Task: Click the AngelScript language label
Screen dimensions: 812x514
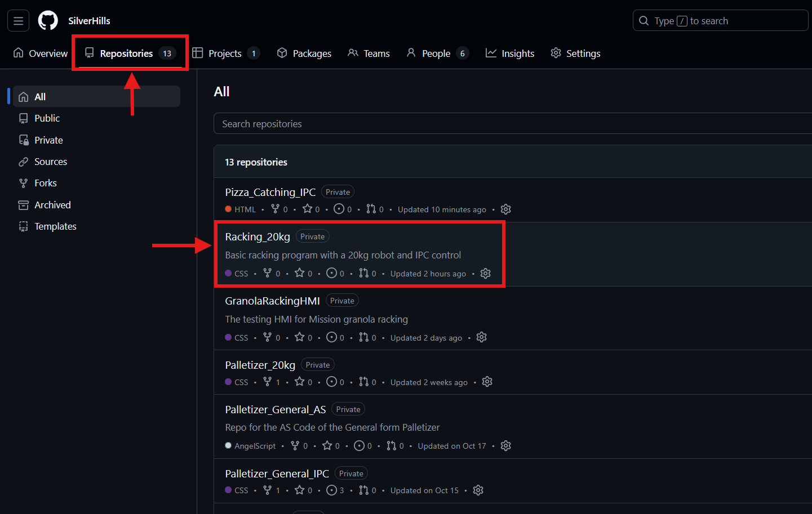Action: (x=255, y=446)
